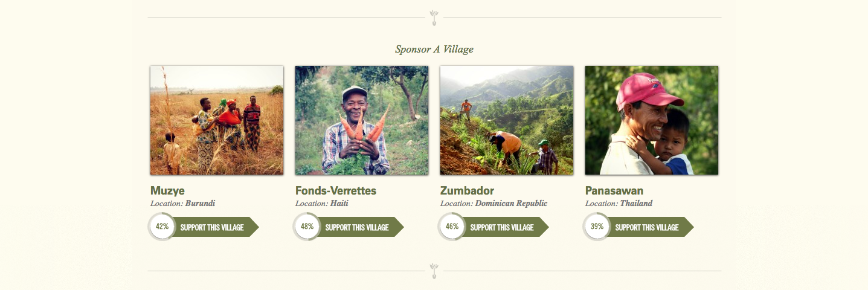Click the Dominican Republic location text
Image resolution: width=868 pixels, height=290 pixels.
(511, 204)
